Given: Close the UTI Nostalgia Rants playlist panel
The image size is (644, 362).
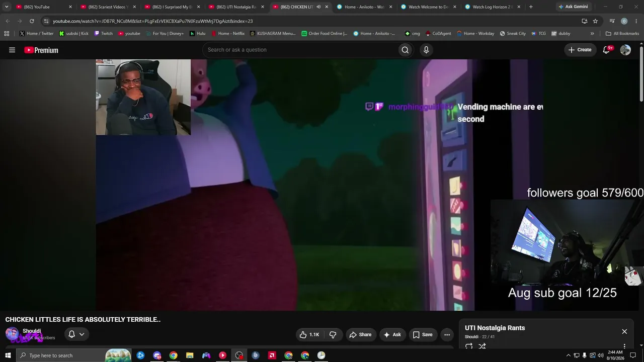Looking at the screenshot, I should (624, 331).
